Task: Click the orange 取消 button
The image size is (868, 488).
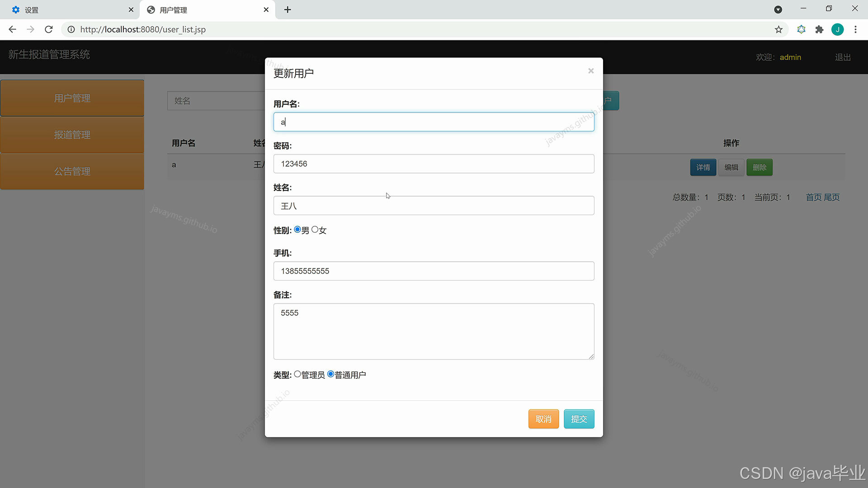Action: (543, 419)
